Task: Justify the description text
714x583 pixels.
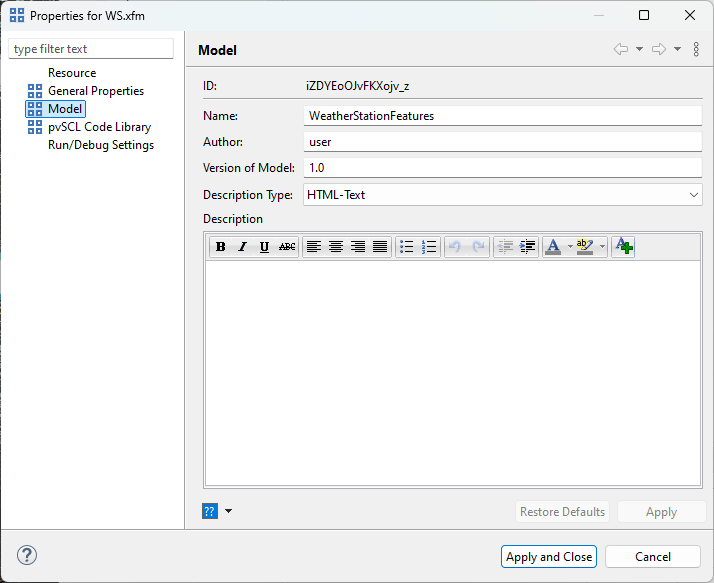Action: pos(380,247)
